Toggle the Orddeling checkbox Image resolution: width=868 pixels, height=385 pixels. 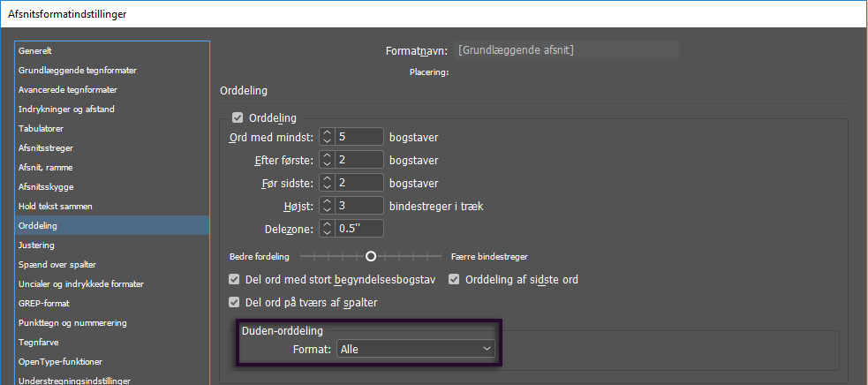pos(238,117)
